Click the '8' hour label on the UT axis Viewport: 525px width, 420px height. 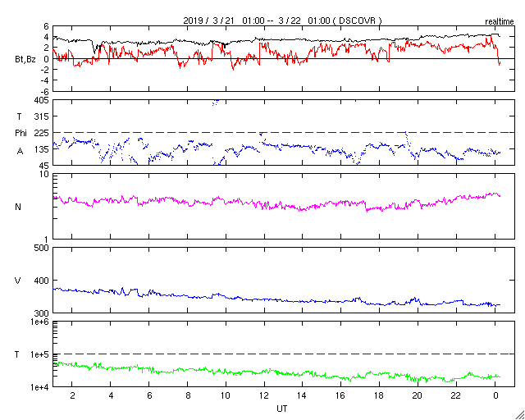[188, 396]
